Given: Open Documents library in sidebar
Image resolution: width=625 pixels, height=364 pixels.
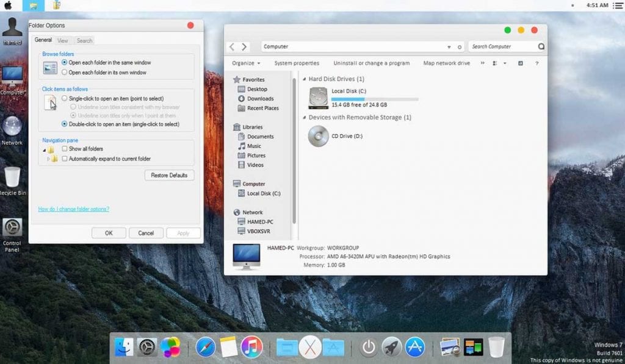Looking at the screenshot, I should (256, 137).
